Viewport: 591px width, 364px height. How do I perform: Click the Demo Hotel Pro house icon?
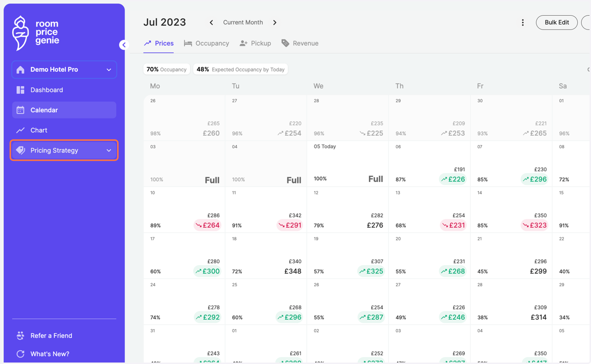20,70
